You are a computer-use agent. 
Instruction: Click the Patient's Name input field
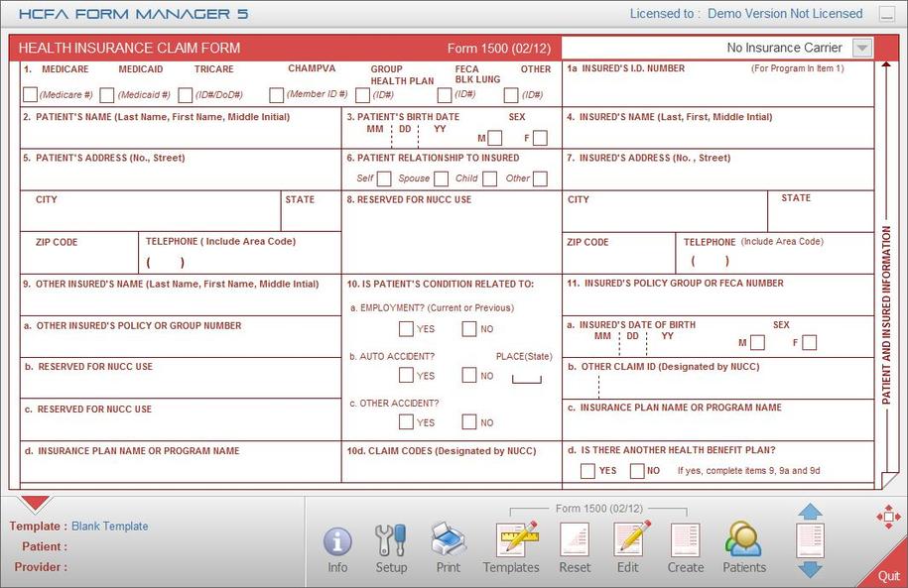181,135
